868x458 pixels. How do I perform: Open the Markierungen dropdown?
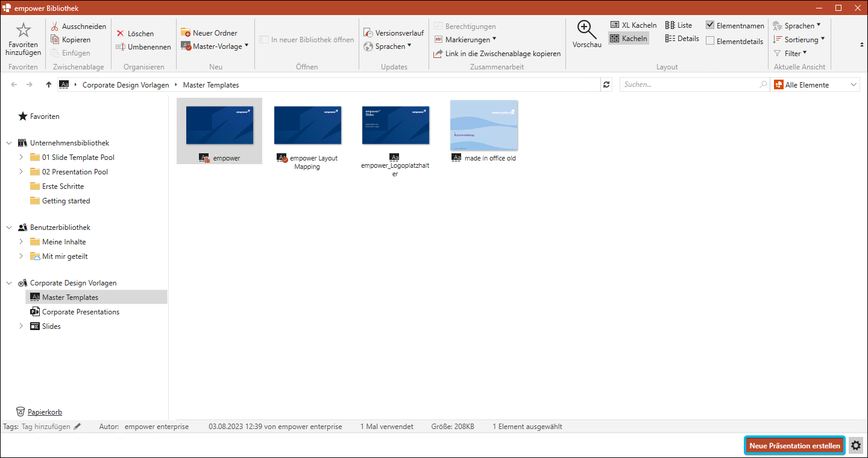465,40
